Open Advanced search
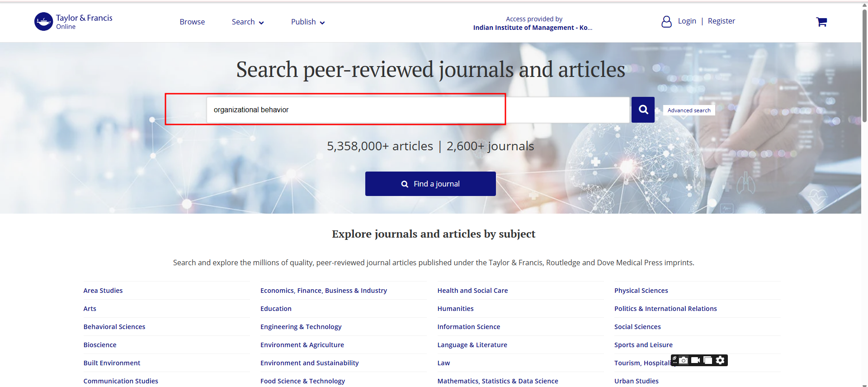 coord(689,110)
